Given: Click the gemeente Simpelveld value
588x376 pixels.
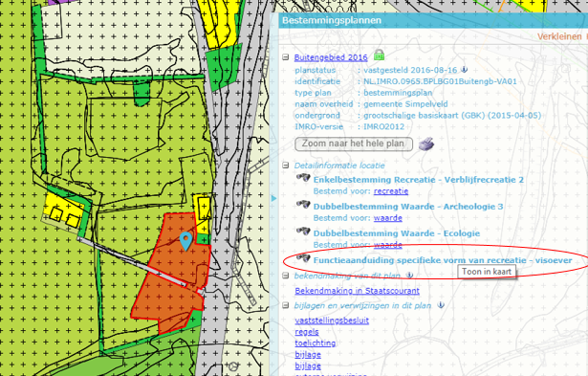Looking at the screenshot, I should (x=405, y=104).
